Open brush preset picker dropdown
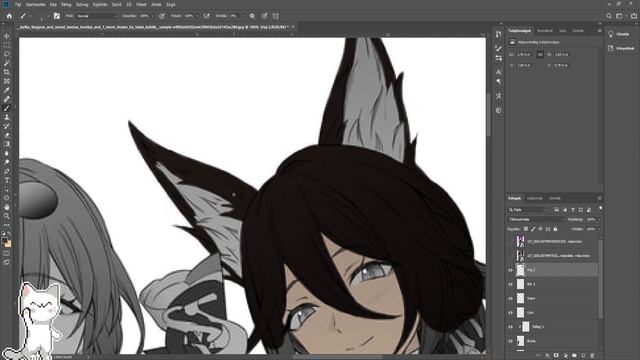The height and width of the screenshot is (360, 640). pos(48,16)
